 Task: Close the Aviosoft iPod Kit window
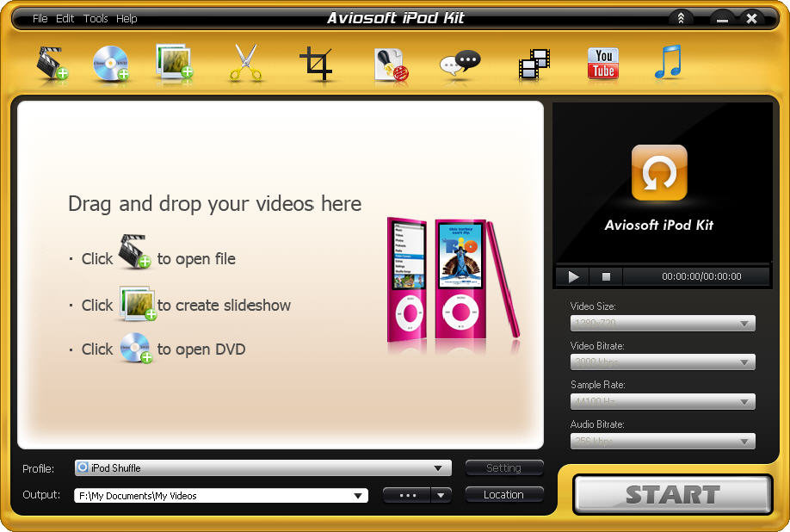751,19
